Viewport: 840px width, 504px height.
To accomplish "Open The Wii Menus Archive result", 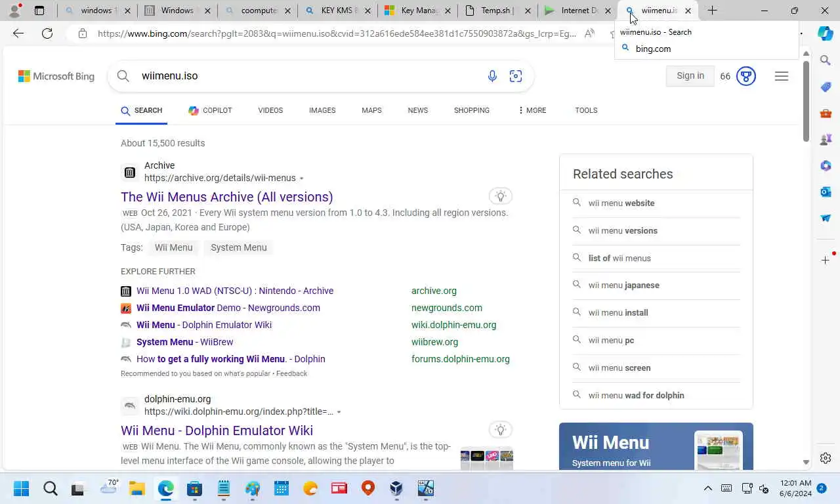I will tap(226, 197).
